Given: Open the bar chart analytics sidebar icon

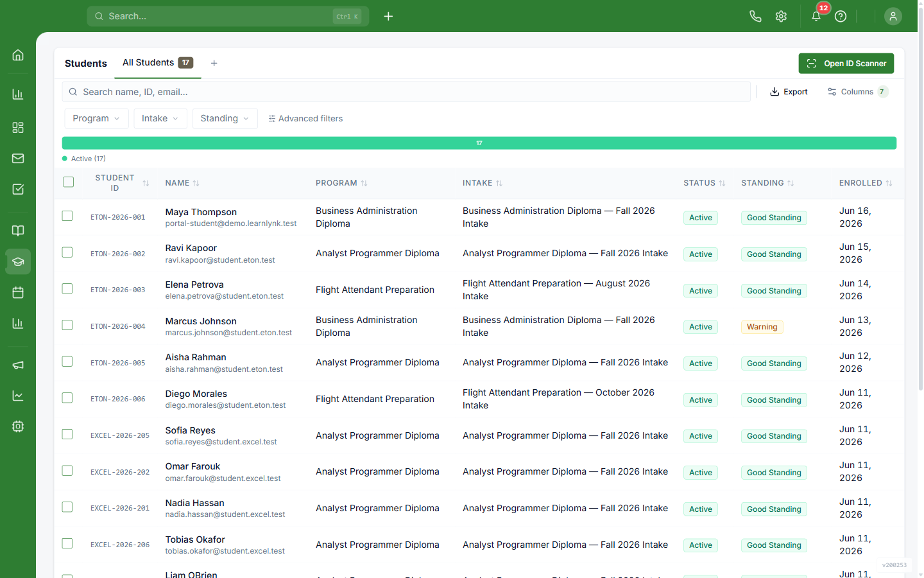Looking at the screenshot, I should point(18,94).
